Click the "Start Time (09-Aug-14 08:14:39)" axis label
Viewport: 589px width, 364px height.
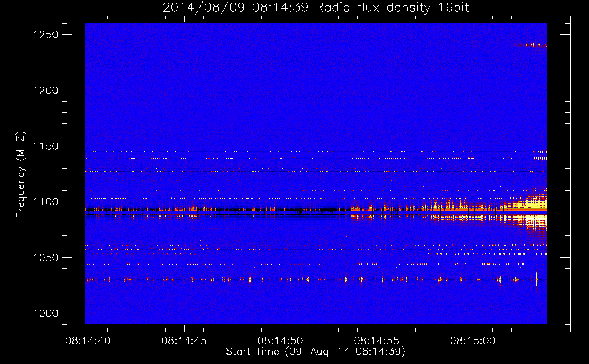click(x=316, y=351)
